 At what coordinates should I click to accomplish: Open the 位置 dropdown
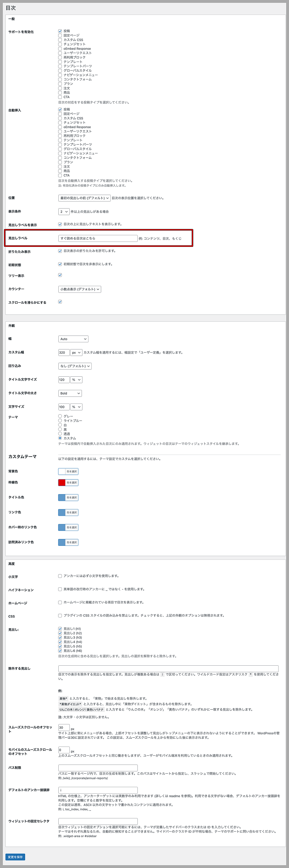(x=84, y=198)
